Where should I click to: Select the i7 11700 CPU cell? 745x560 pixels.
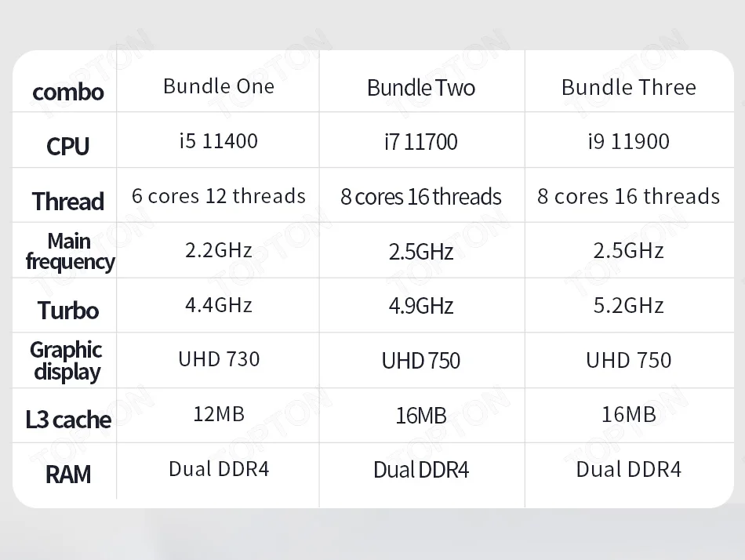421,142
